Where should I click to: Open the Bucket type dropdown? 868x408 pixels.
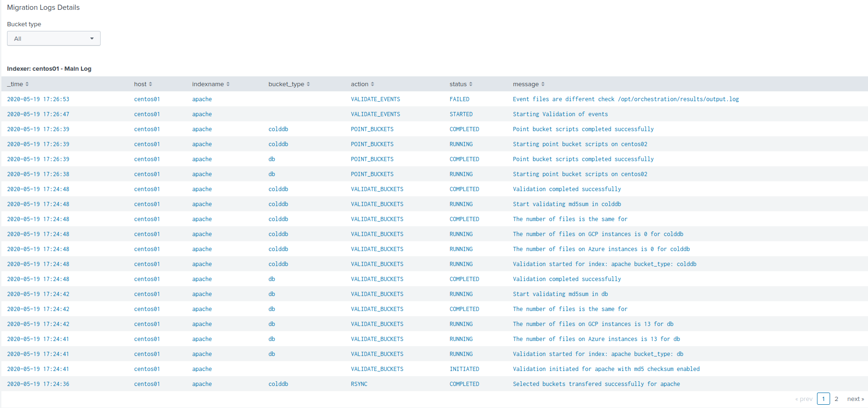(54, 38)
